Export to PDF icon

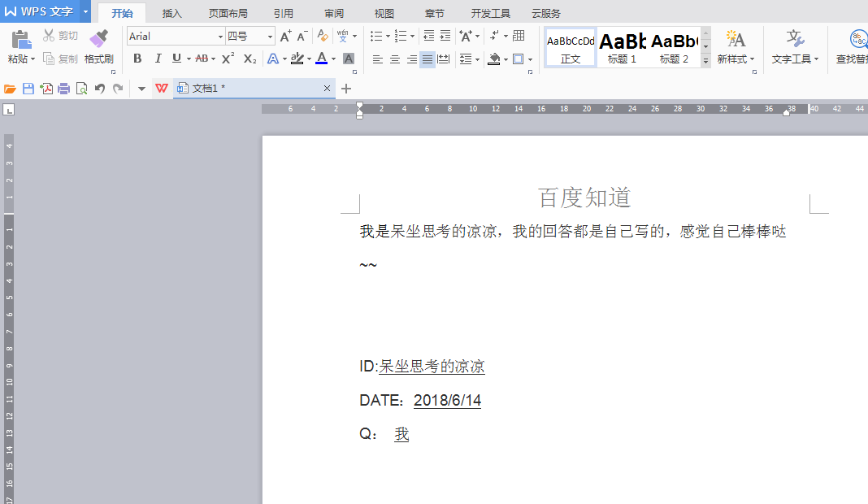coord(46,89)
